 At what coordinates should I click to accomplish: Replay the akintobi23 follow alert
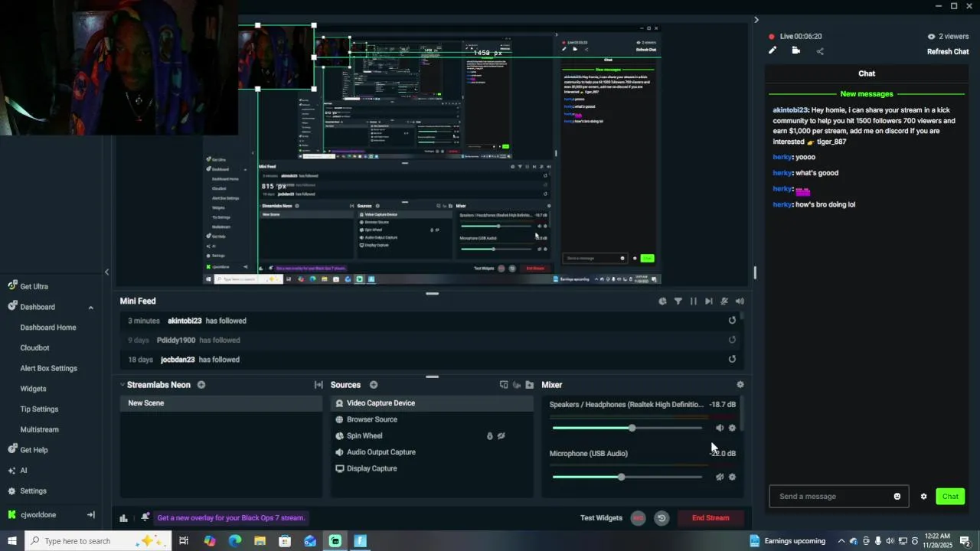[732, 321]
